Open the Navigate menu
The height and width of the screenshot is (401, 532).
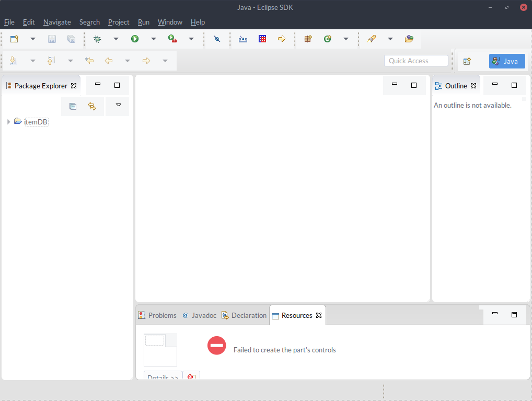[x=57, y=22]
